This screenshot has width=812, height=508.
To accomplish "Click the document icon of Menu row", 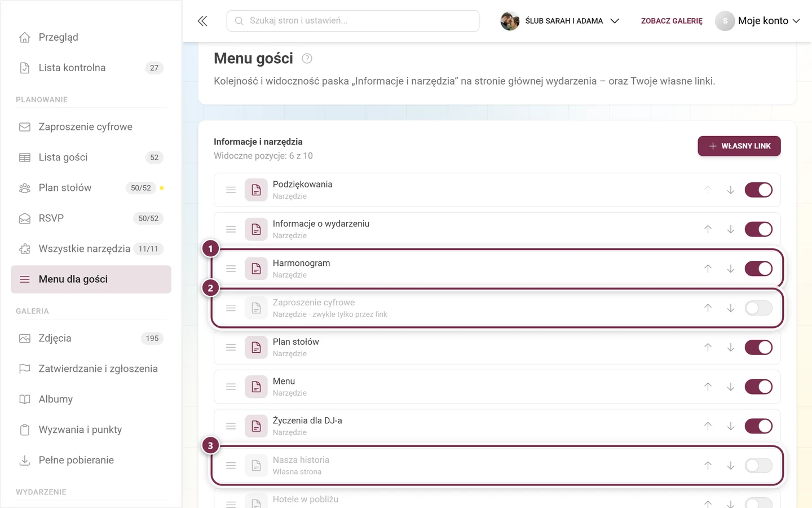I will pos(256,387).
